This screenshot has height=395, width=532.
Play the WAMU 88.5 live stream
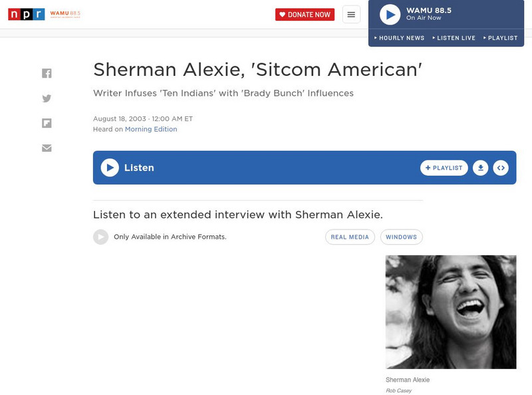coord(388,14)
